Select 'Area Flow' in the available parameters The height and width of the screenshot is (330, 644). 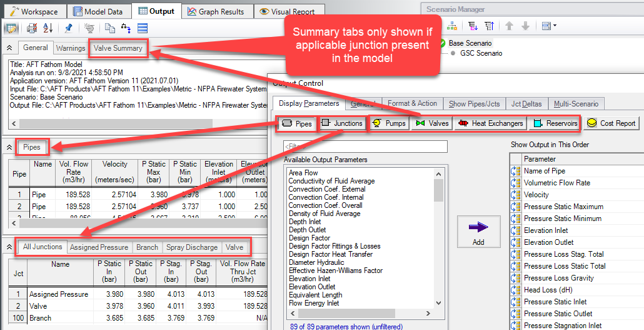click(303, 173)
